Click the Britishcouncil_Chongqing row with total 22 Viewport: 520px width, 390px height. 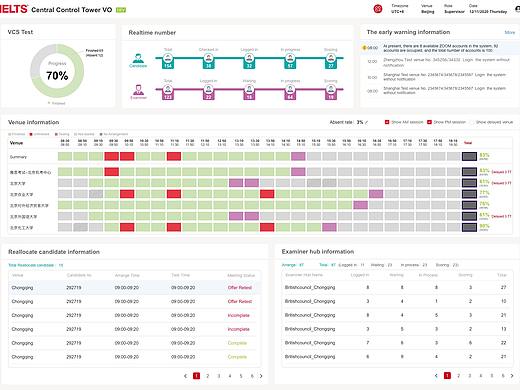396,343
